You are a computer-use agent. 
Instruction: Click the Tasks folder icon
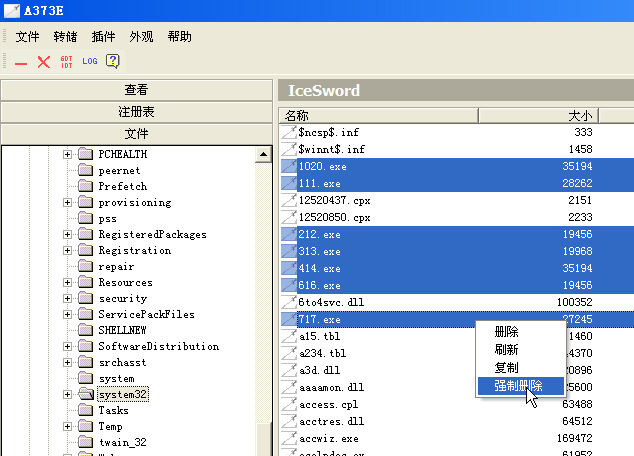coord(85,410)
